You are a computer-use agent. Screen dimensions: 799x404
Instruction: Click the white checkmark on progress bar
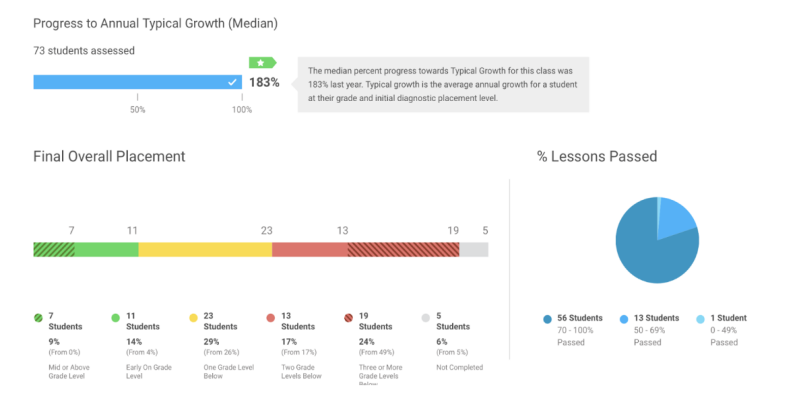[x=232, y=82]
